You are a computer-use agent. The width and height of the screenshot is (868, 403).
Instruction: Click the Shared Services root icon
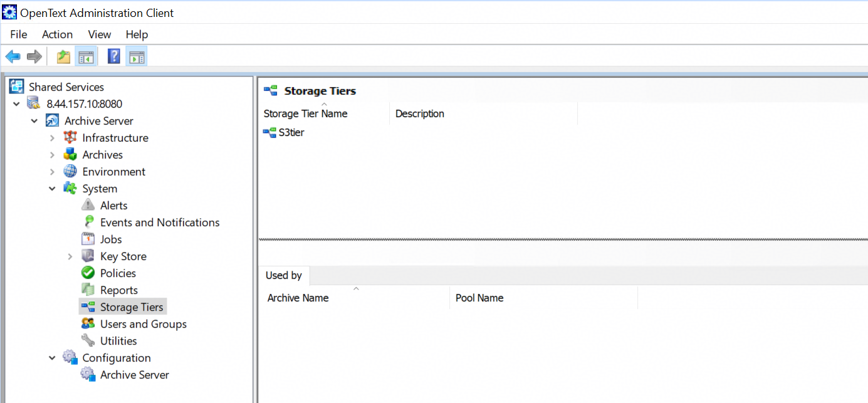tap(16, 86)
